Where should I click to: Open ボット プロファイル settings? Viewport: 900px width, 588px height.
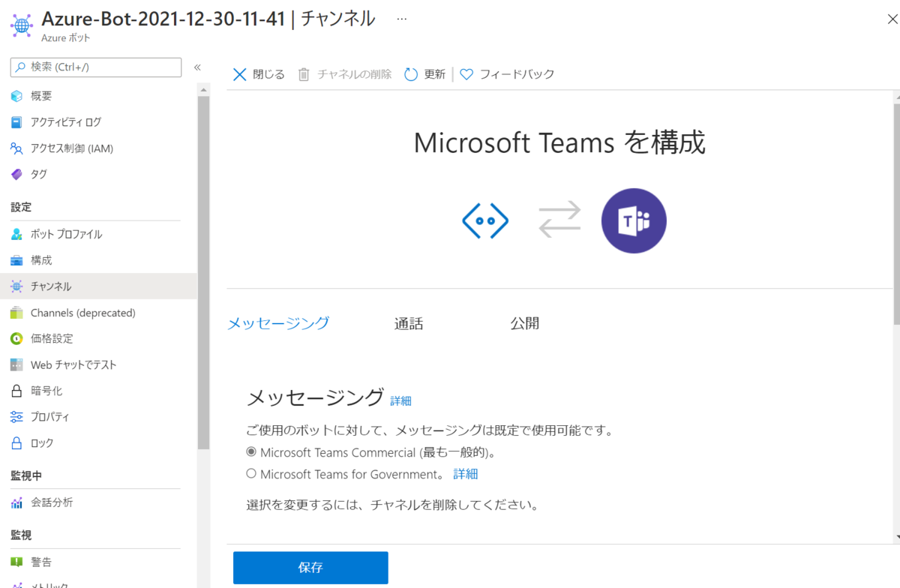(66, 233)
